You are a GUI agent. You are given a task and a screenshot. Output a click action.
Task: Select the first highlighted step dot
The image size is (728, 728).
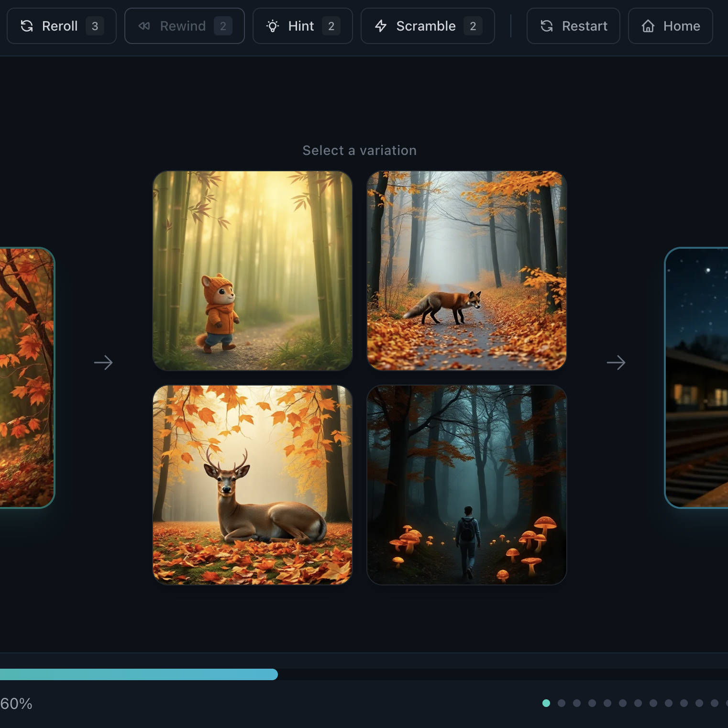coord(546,703)
